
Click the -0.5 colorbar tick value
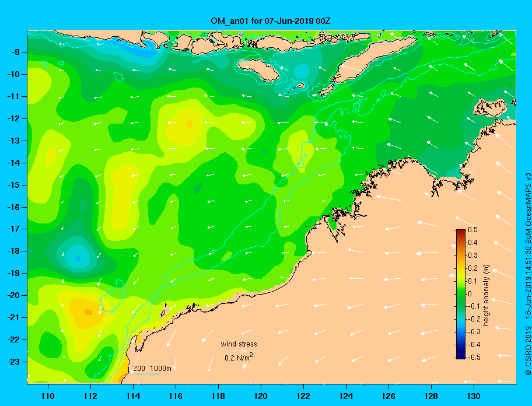coord(474,358)
